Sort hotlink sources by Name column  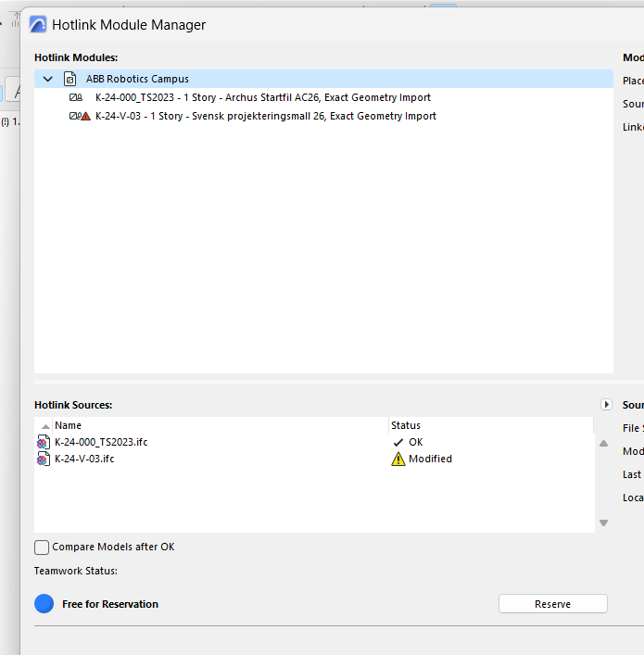pyautogui.click(x=68, y=425)
